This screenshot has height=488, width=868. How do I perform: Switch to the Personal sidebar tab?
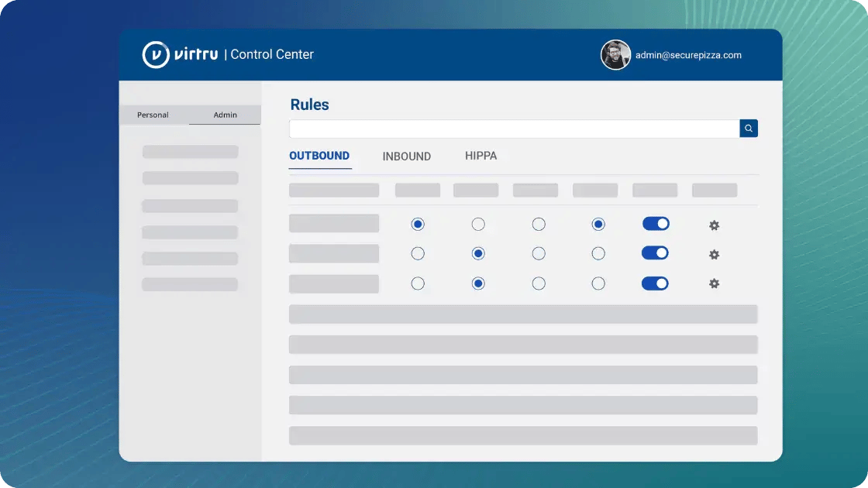tap(153, 115)
